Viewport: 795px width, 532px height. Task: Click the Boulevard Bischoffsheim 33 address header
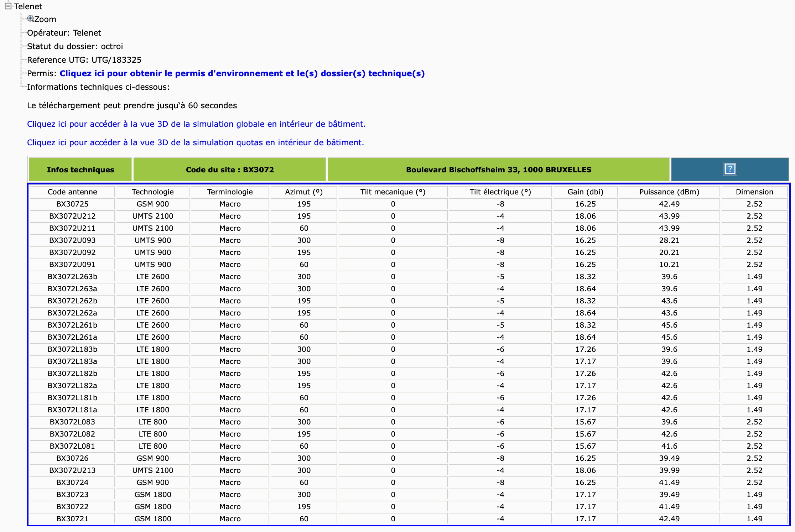[x=499, y=169]
